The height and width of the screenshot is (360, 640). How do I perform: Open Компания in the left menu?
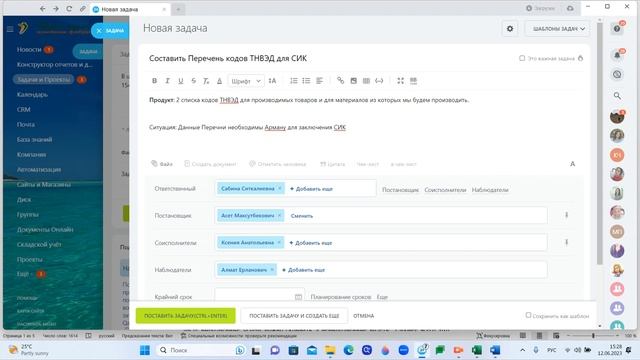point(31,154)
